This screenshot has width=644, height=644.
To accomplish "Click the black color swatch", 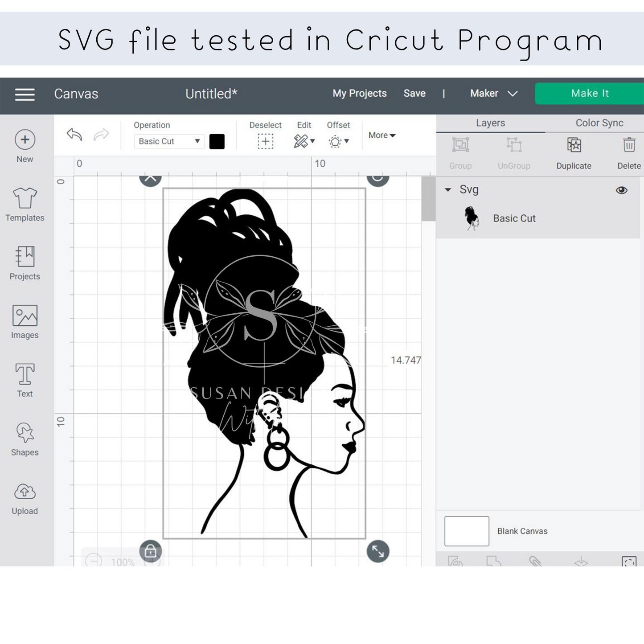I will pyautogui.click(x=217, y=142).
